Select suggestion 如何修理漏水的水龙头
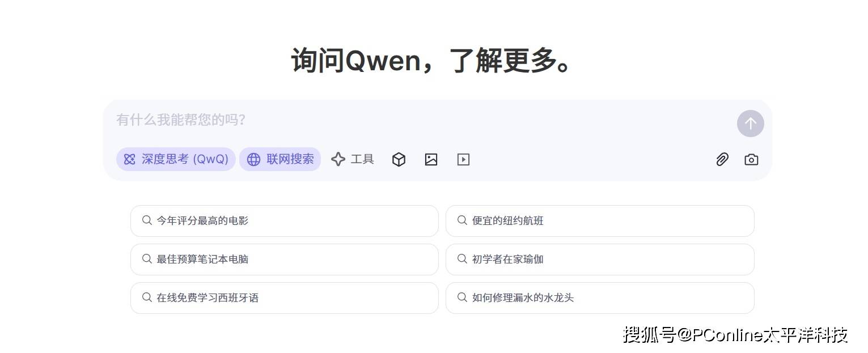Viewport: 868px width, 353px height. click(600, 298)
